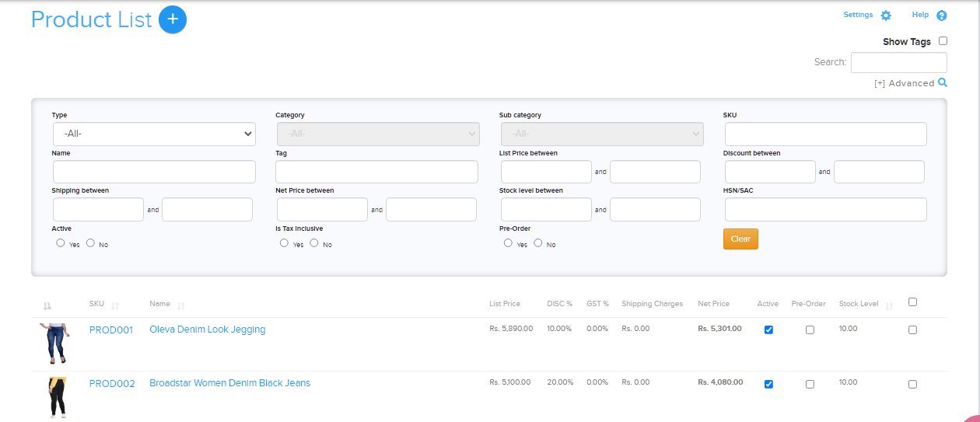
Task: Click the 20.00% discount value
Action: 560,382
